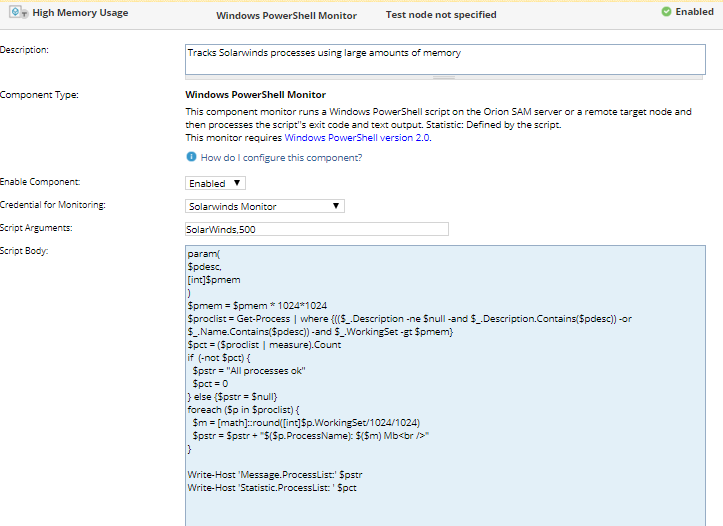Click the Script Arguments field
The image size is (723, 526).
(317, 229)
